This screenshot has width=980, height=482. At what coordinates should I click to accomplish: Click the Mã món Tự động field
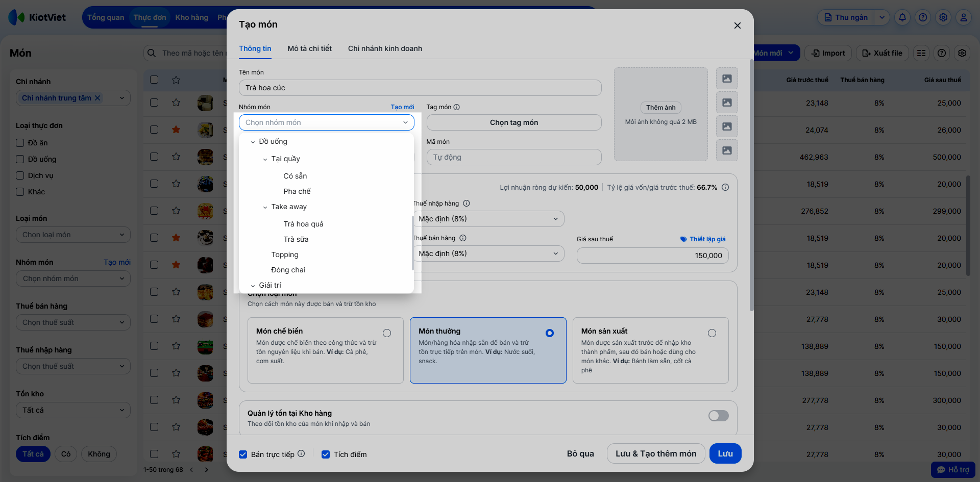point(514,157)
